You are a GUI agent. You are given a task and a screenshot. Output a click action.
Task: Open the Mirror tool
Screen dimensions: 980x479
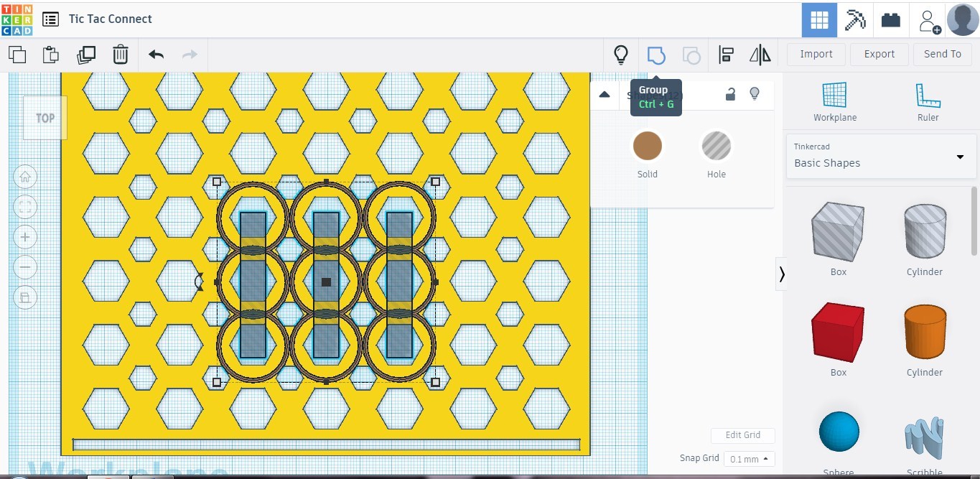760,55
